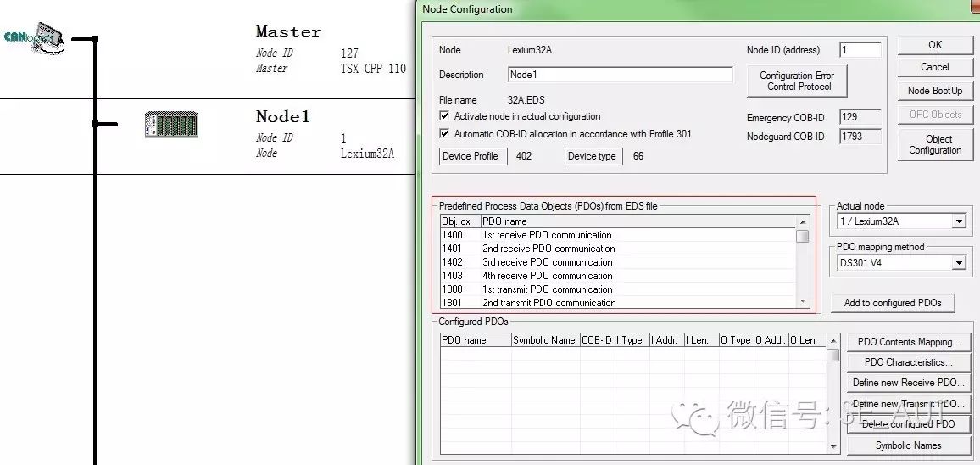The image size is (980, 465).
Task: Click the O Type column header
Action: point(737,340)
